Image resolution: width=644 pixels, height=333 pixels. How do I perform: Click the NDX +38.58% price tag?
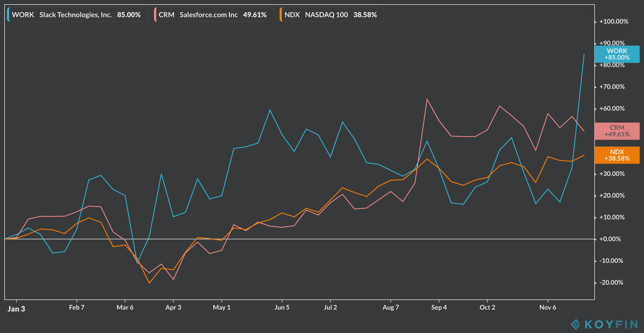coord(617,155)
